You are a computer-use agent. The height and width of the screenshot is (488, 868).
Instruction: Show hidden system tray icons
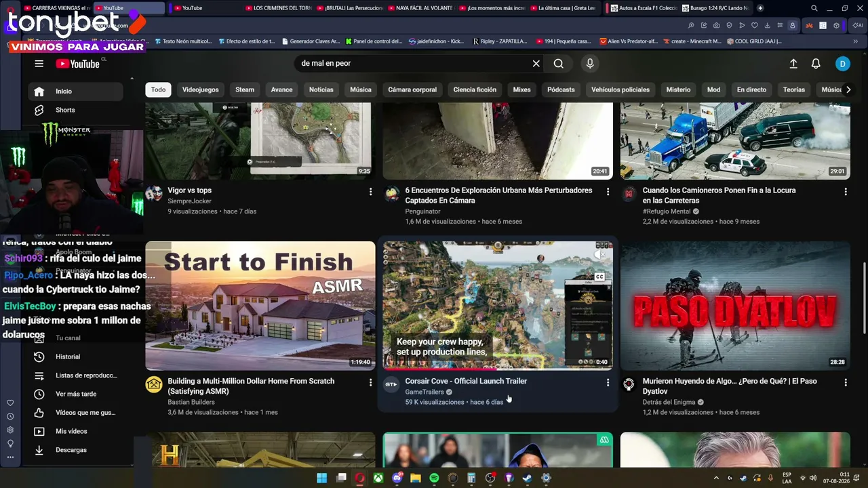tap(716, 479)
